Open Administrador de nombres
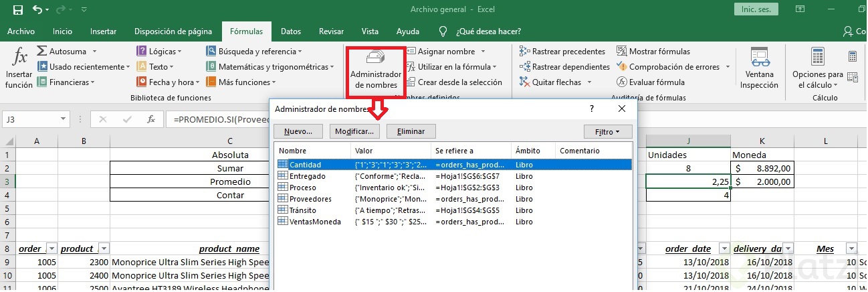868x292 pixels. [x=376, y=70]
